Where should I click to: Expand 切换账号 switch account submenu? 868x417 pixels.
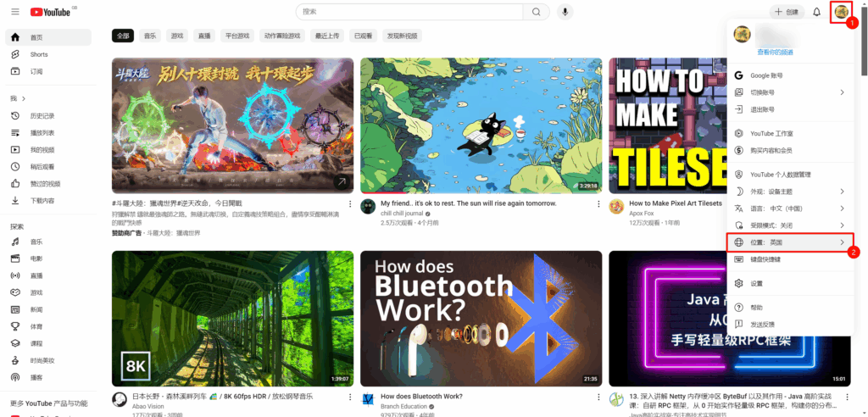pyautogui.click(x=791, y=92)
